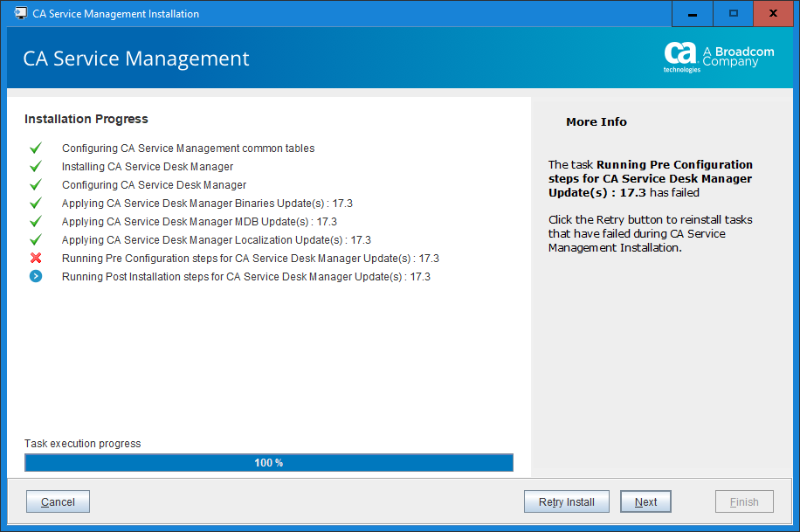800x532 pixels.
Task: Select the Post Installation steps task entry
Action: [245, 276]
